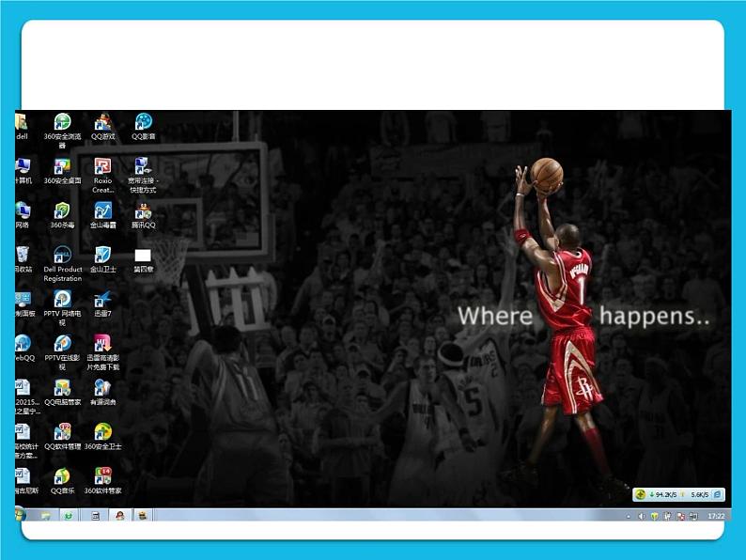Launch the QQ游戏 desktop icon
Image resolution: width=746 pixels, height=560 pixels.
coord(103,123)
